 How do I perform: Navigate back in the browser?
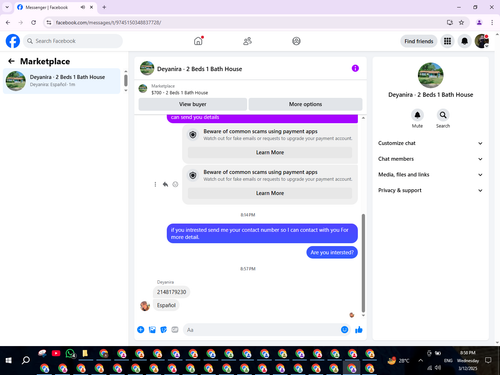[x=8, y=22]
